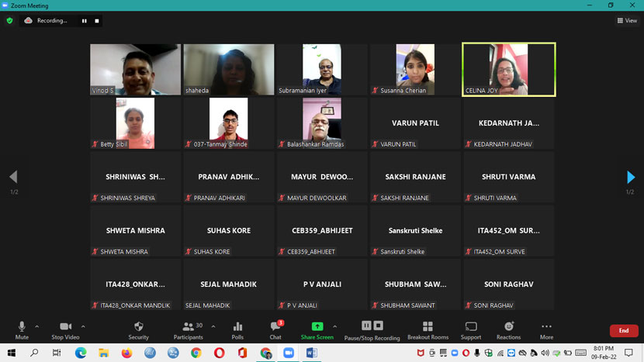Open the Polls icon
The height and width of the screenshot is (362, 644).
pyautogui.click(x=237, y=326)
